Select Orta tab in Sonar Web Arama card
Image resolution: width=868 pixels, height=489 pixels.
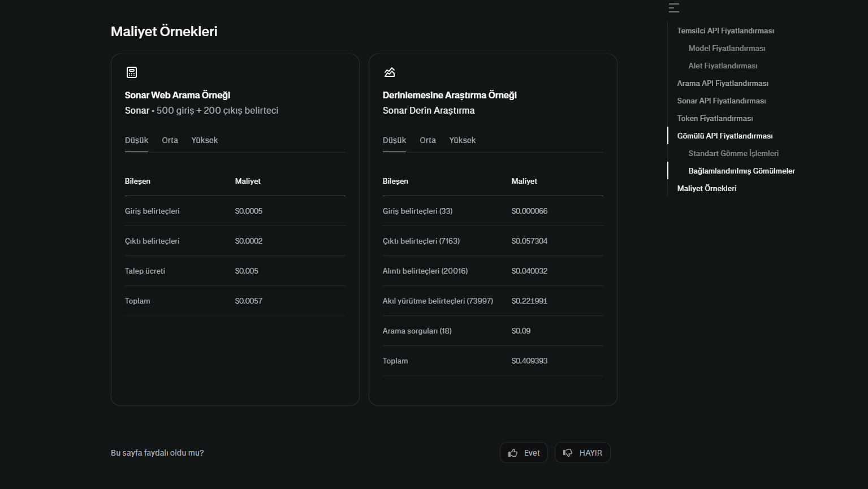(170, 140)
